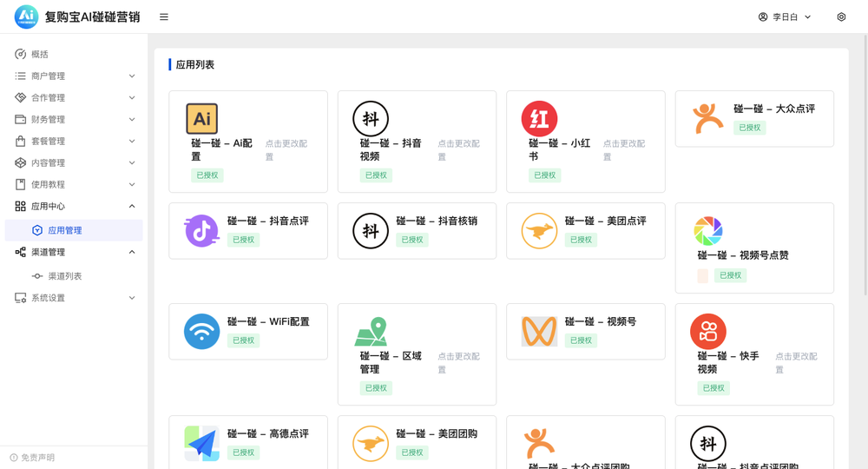Click the 高德点评 paper plane icon

pos(201,444)
